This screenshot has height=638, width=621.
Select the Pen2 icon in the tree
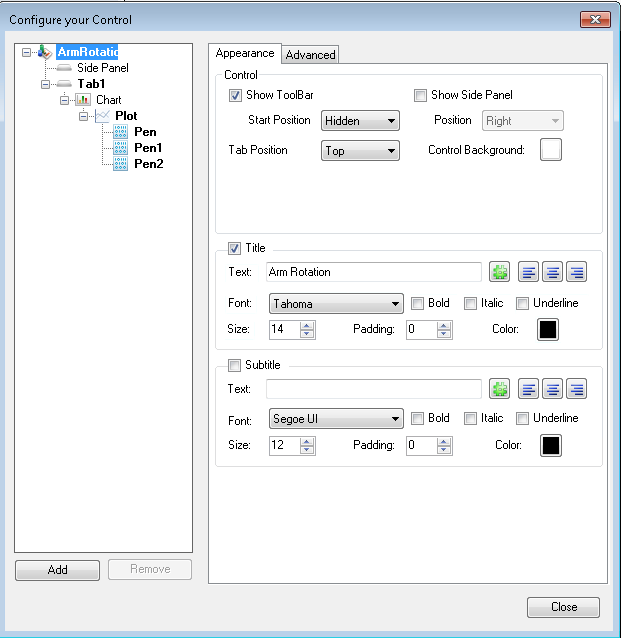(x=121, y=163)
